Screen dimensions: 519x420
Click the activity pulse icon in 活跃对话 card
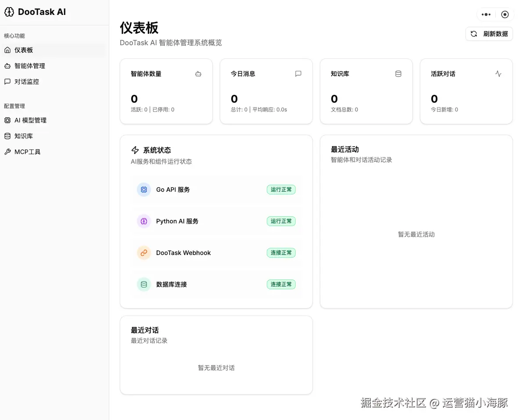(498, 74)
